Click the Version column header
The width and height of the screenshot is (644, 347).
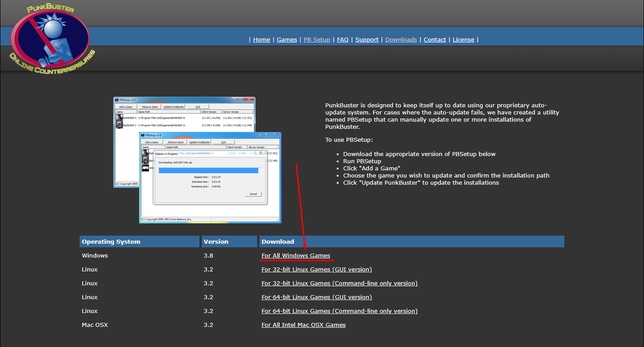click(229, 242)
